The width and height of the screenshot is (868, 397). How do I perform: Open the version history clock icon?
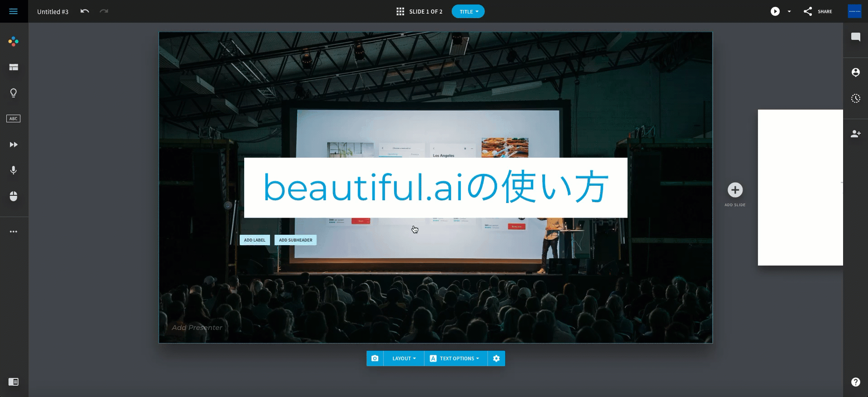click(856, 98)
